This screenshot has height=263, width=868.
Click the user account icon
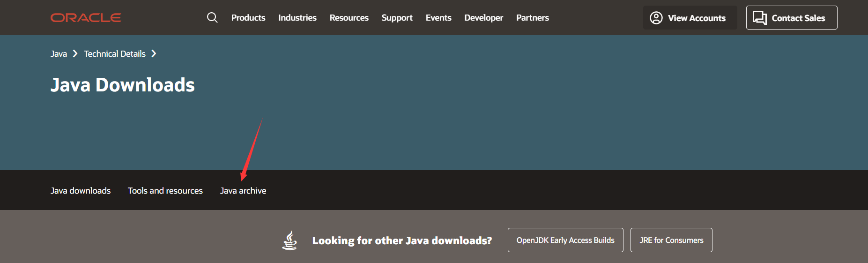(656, 18)
